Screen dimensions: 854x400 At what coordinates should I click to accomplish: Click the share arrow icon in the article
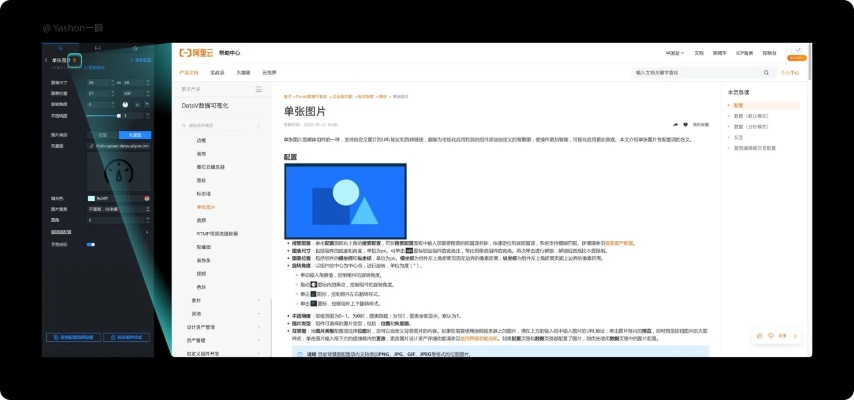point(674,125)
